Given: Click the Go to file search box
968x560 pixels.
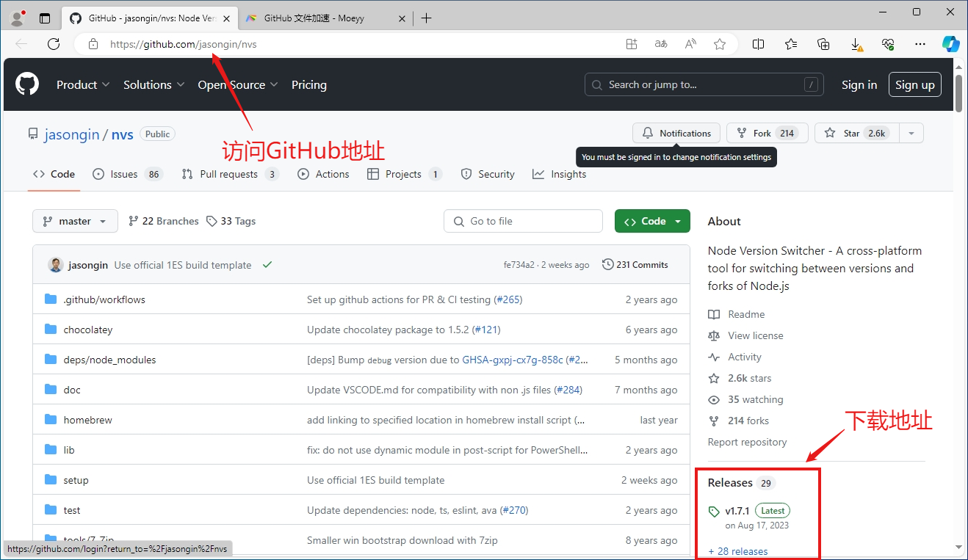Looking at the screenshot, I should tap(523, 221).
